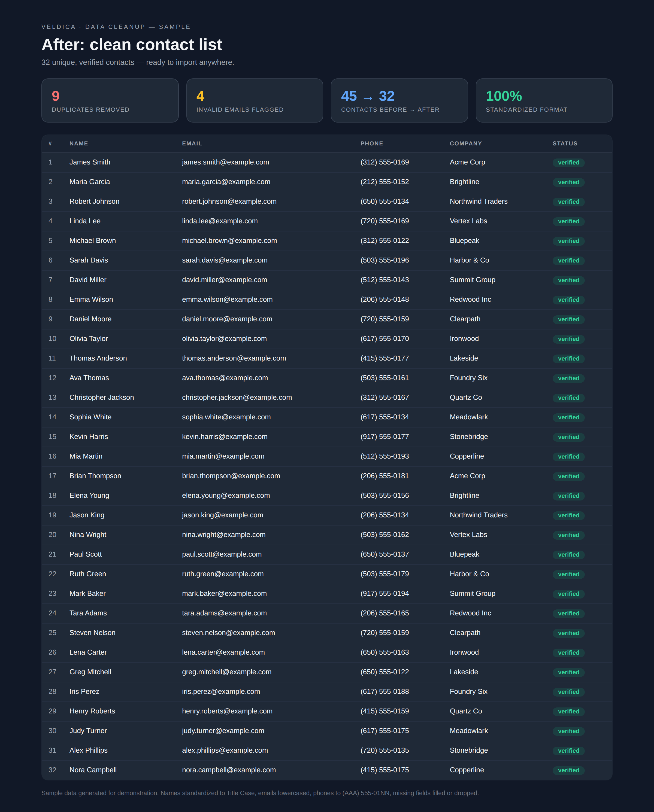The image size is (654, 812).
Task: Click phone (503) 555-0162
Action: coord(384,535)
